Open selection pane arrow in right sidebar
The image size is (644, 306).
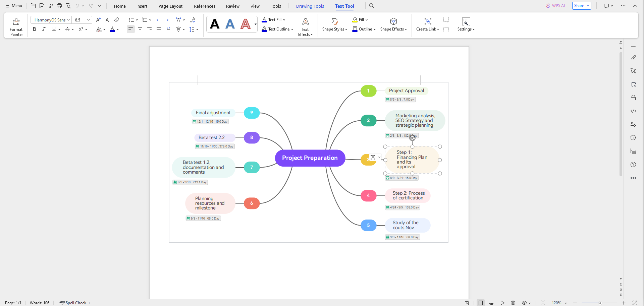tap(633, 71)
